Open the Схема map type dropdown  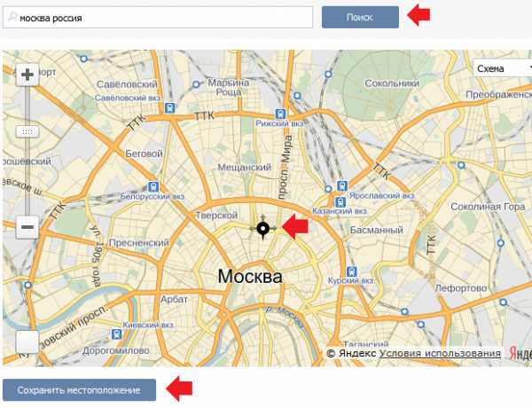[502, 68]
